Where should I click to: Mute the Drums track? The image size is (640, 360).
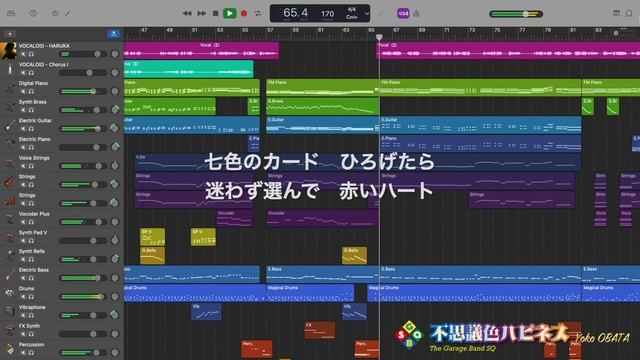tap(23, 297)
